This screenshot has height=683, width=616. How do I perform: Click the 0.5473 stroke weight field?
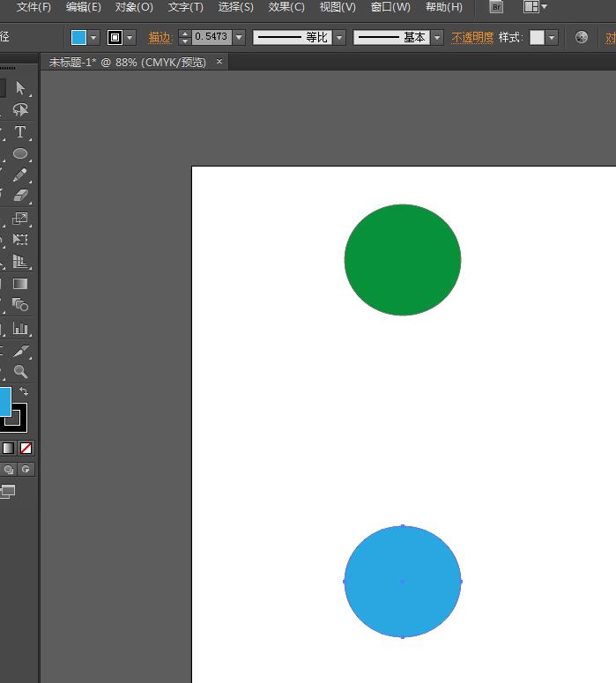212,38
